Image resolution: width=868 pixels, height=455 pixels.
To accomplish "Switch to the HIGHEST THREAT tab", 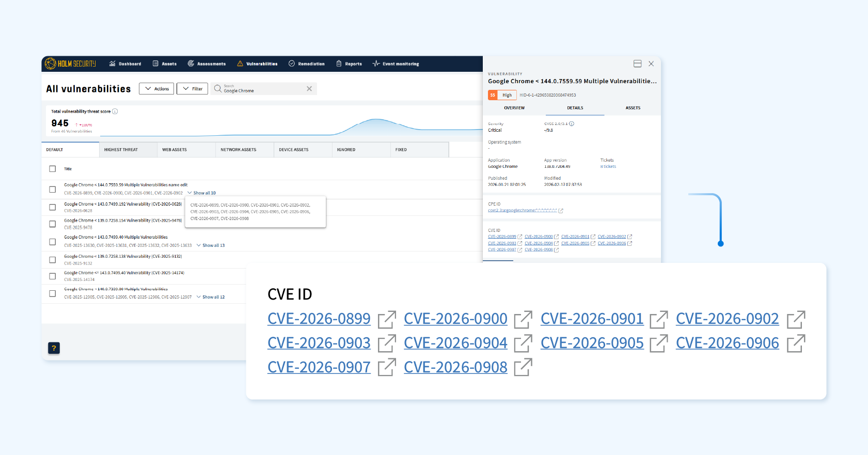I will tap(128, 150).
